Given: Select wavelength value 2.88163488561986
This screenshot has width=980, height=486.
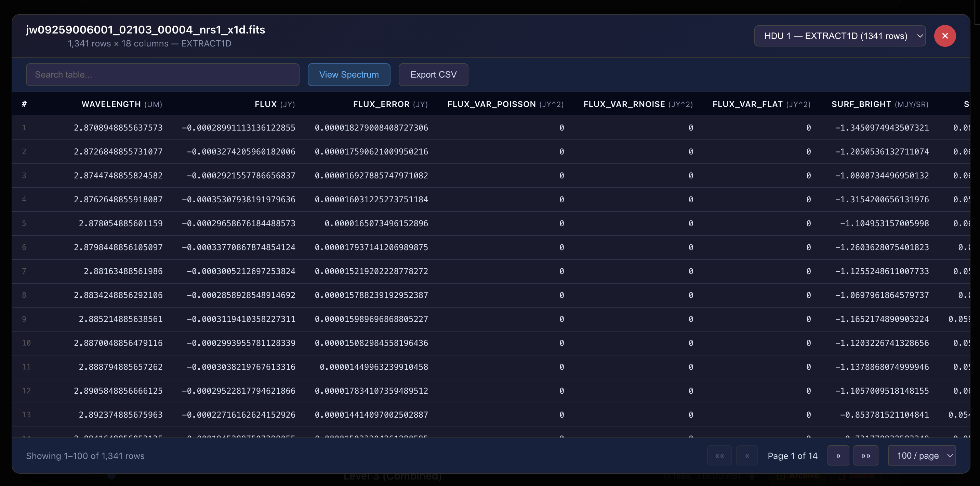Looking at the screenshot, I should (123, 271).
